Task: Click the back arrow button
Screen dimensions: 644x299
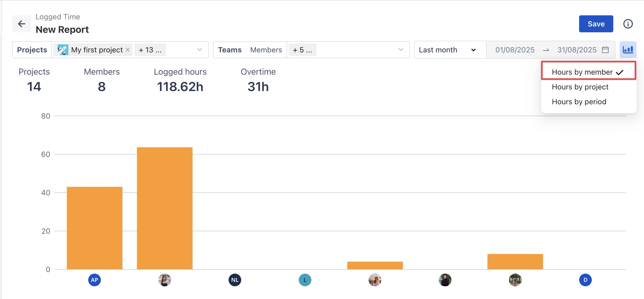Action: tap(21, 24)
